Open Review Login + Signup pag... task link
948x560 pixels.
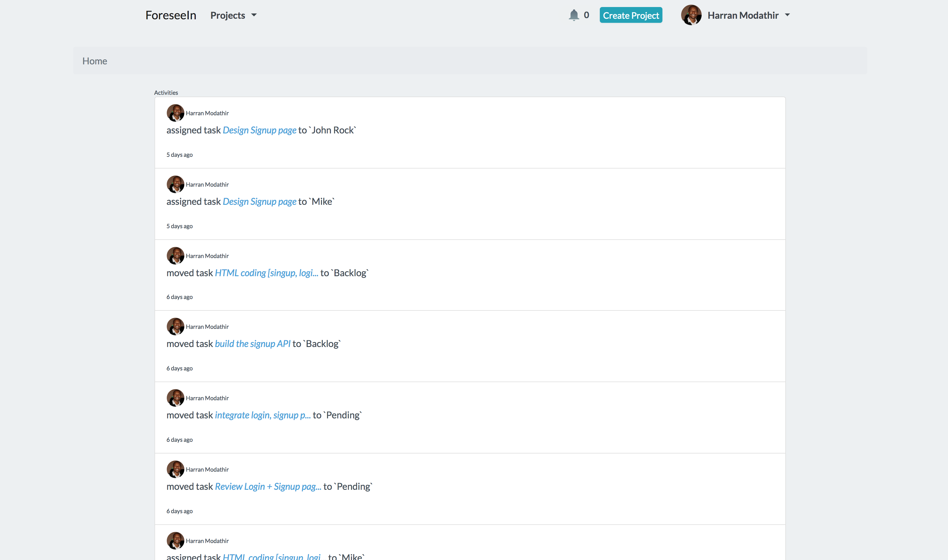[268, 486]
